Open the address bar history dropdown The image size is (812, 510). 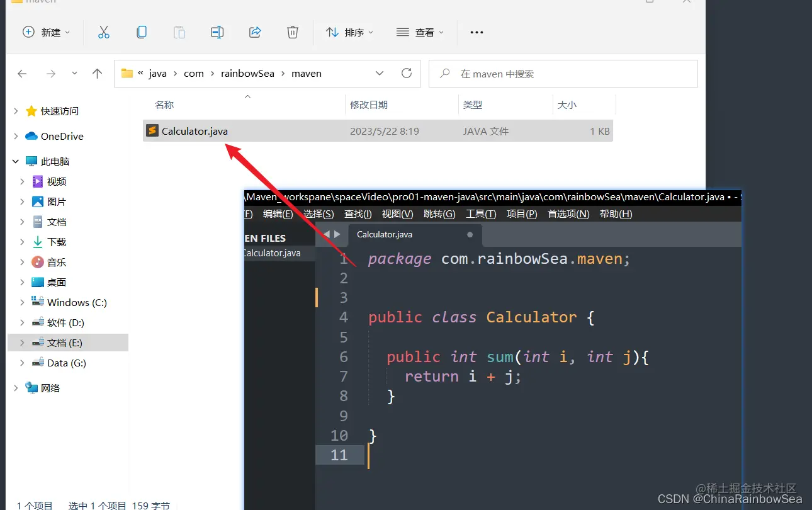tap(380, 73)
